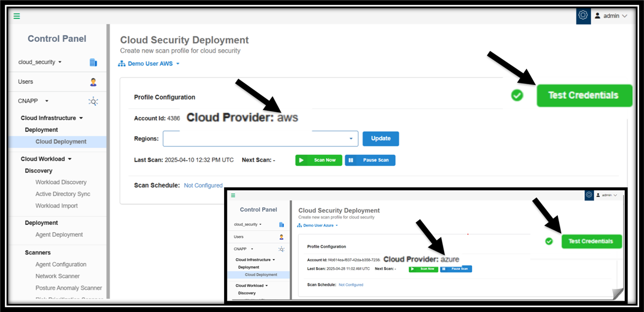
Task: Open Workload Import in the sidebar
Action: pos(57,206)
